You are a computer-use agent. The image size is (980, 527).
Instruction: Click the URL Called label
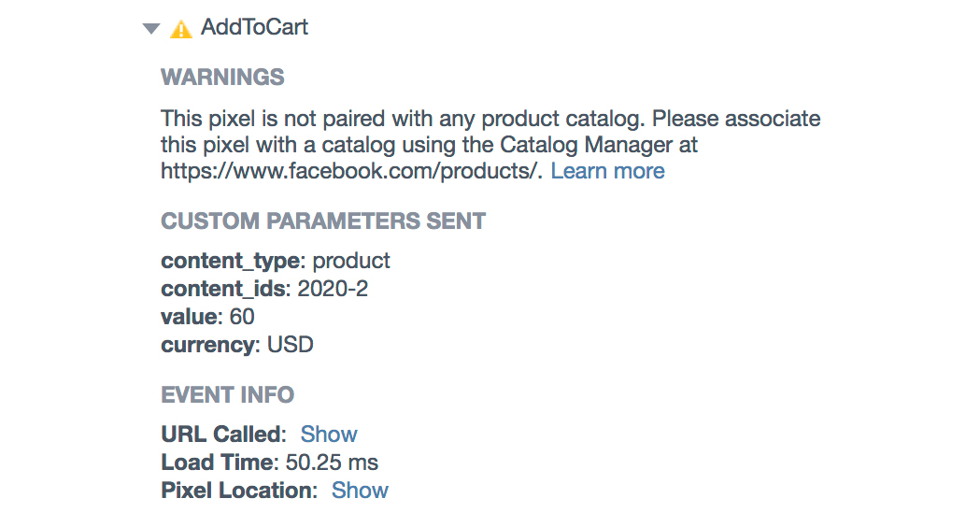click(x=224, y=434)
